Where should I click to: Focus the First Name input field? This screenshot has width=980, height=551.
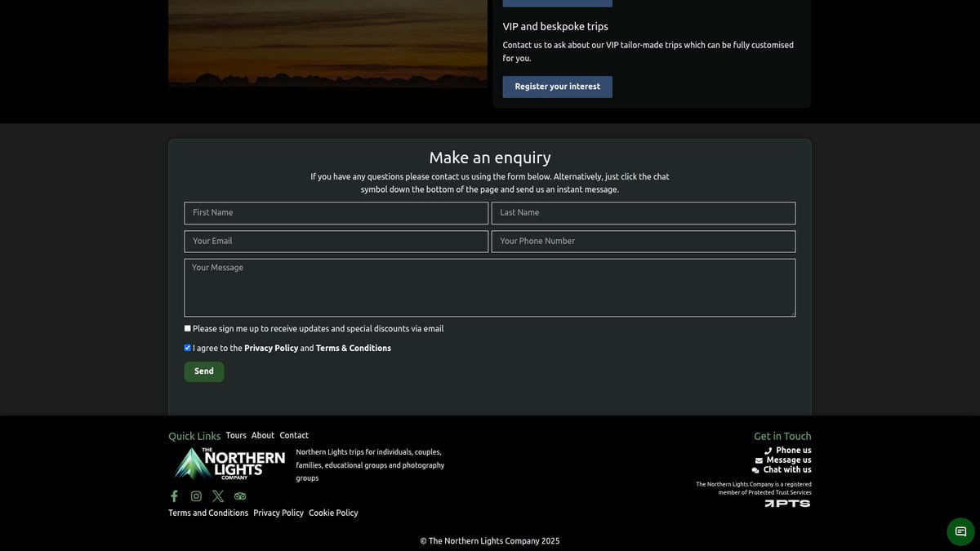click(336, 213)
